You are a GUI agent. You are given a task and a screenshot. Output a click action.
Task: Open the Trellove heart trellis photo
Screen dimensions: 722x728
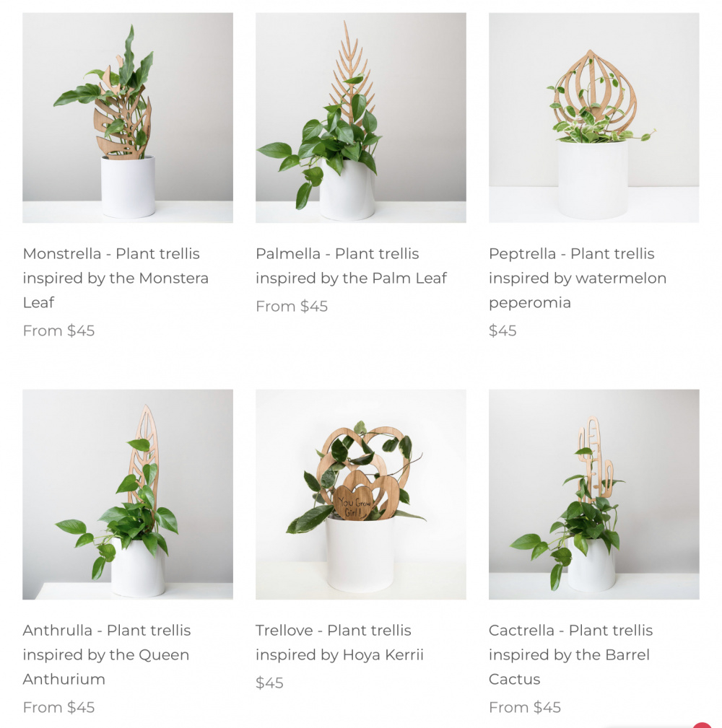(x=361, y=494)
